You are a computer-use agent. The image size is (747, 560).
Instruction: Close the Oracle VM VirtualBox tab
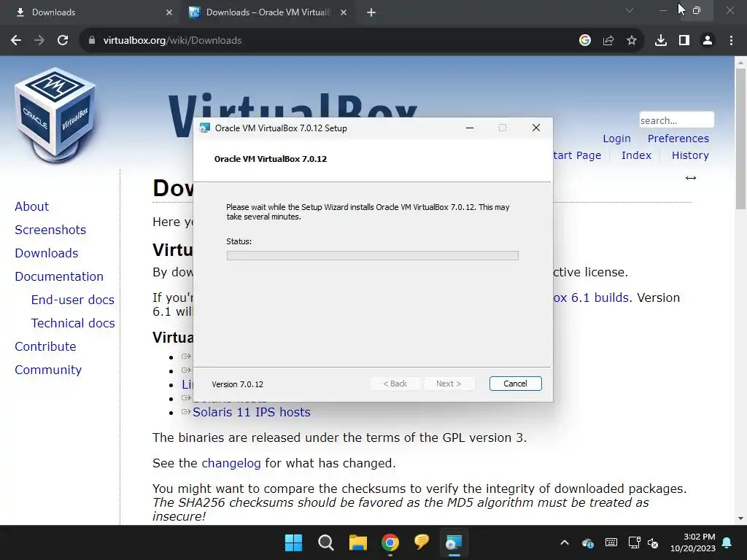(344, 12)
